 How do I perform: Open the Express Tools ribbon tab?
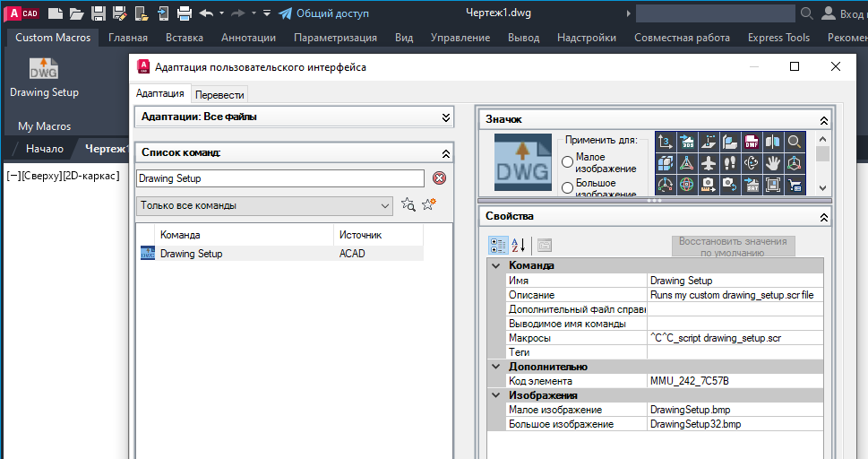(x=779, y=38)
